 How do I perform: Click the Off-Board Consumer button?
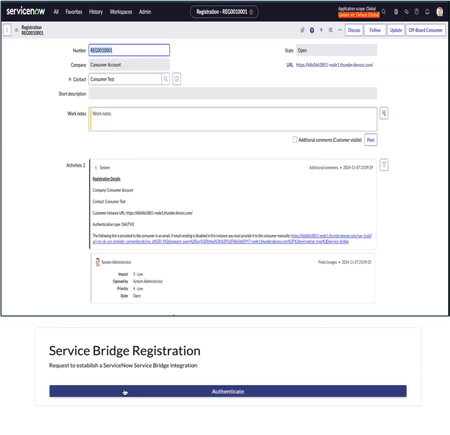426,30
